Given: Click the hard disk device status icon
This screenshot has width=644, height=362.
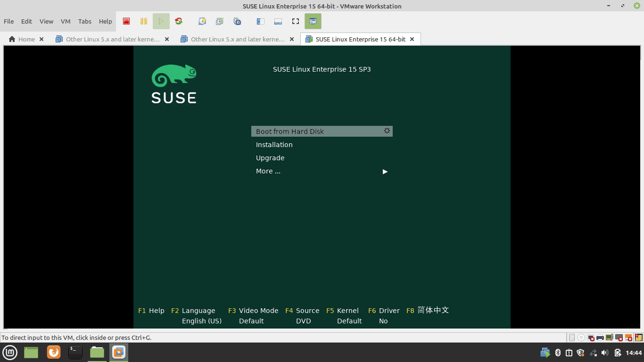Looking at the screenshot, I should pos(572,337).
